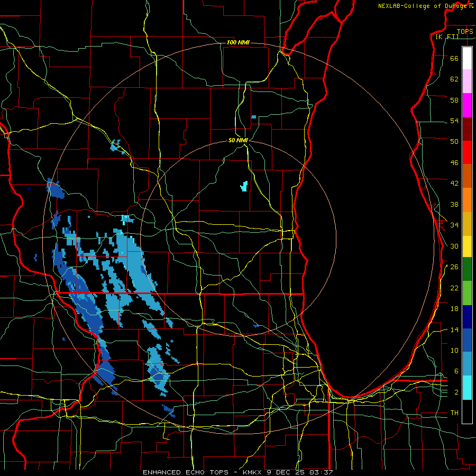
Task: Select the dark green legend swatch
Action: 467,269
